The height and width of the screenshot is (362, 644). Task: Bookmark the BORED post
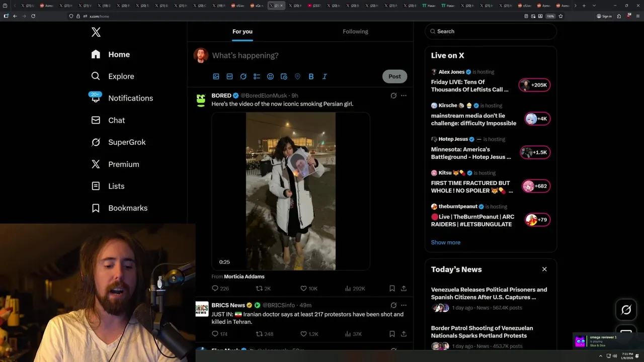392,289
